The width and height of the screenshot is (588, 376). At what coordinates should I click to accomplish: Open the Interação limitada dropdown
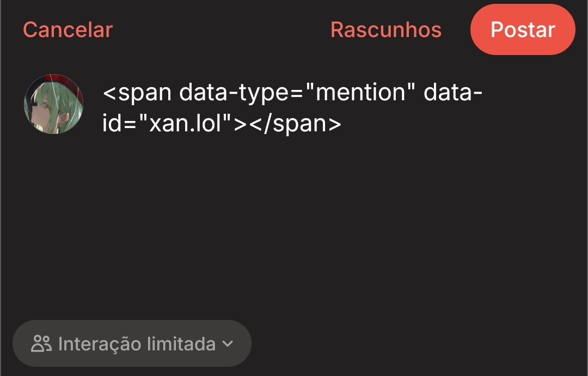point(132,343)
